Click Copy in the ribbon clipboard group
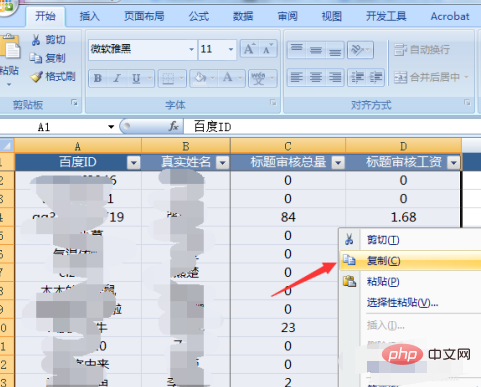This screenshot has height=387, width=481. (48, 58)
